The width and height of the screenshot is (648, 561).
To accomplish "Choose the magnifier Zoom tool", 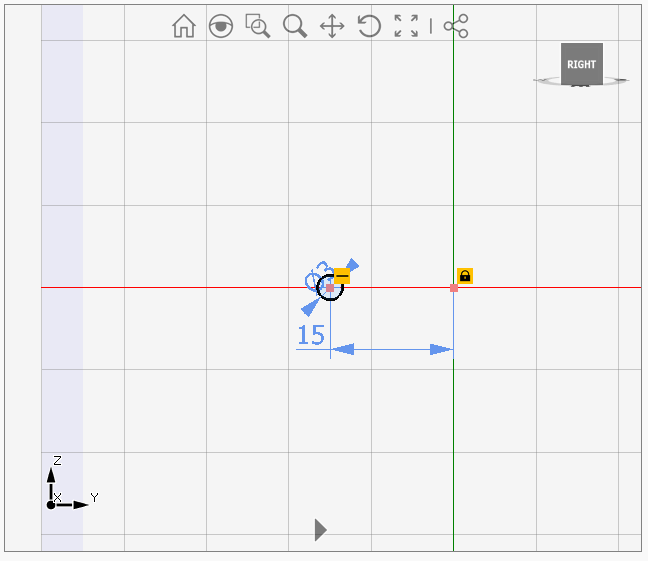I will 294,27.
